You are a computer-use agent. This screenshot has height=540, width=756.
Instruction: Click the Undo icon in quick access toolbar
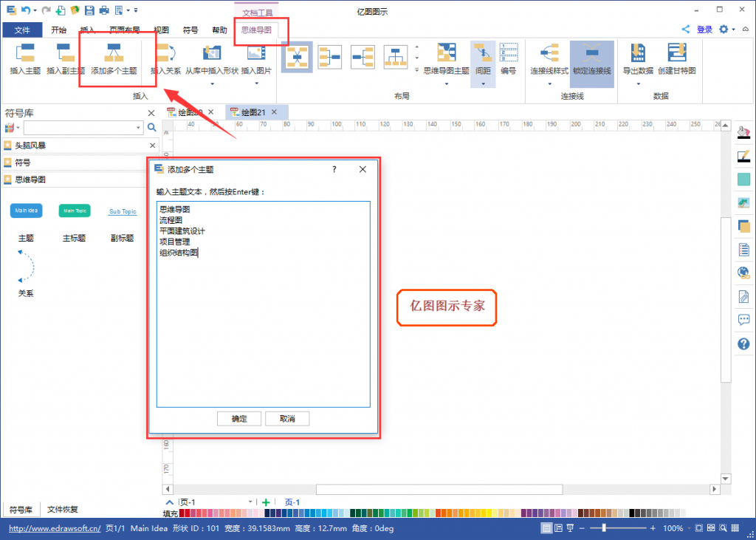click(26, 10)
